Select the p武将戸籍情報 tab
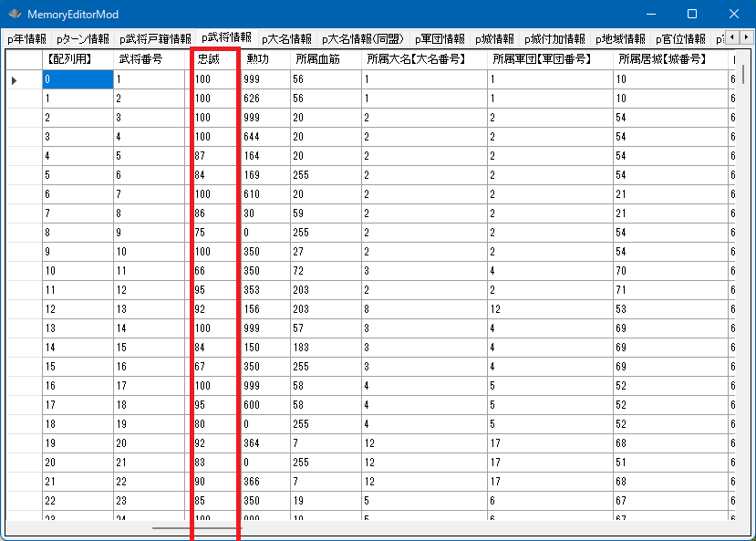Screen dimensions: 756x541 (x=153, y=39)
